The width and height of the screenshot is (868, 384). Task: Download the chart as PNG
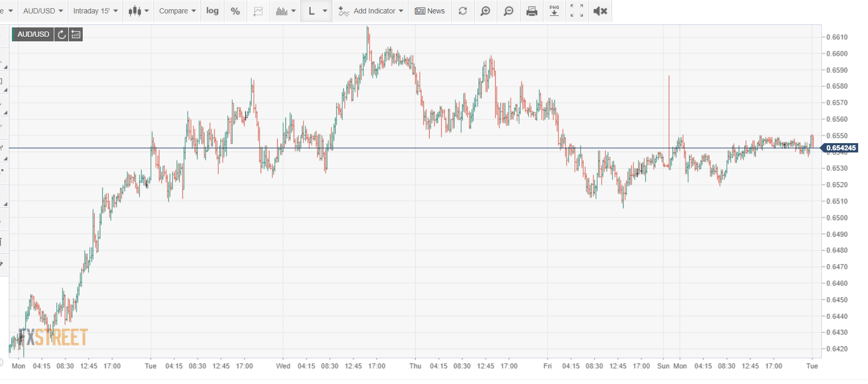click(554, 11)
